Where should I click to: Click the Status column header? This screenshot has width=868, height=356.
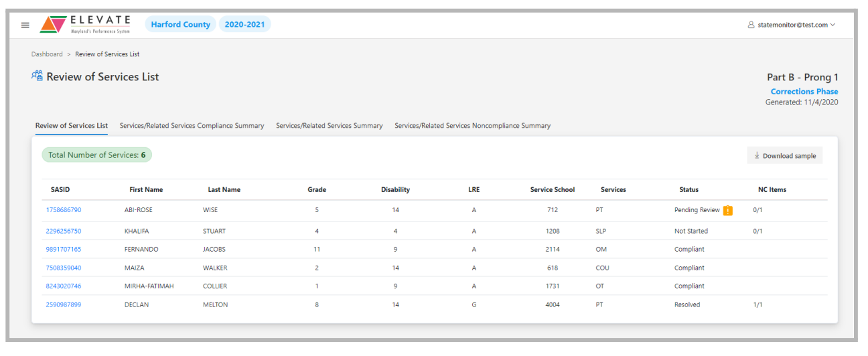coord(689,190)
